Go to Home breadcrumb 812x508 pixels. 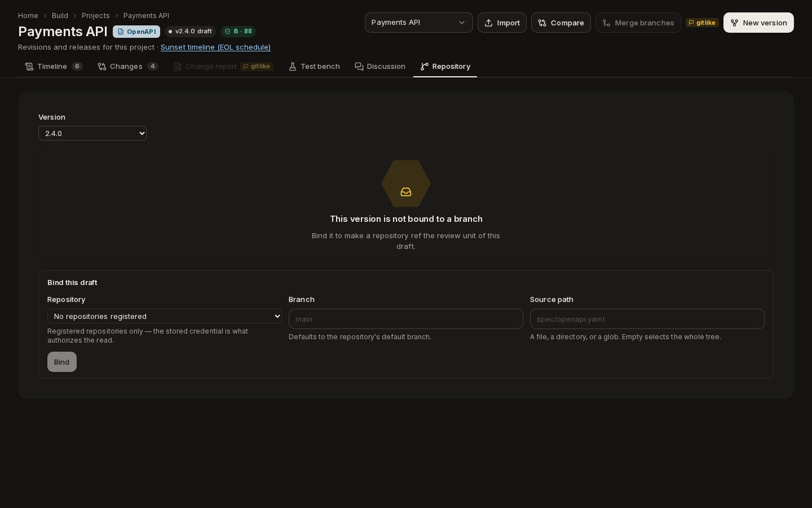click(x=28, y=16)
